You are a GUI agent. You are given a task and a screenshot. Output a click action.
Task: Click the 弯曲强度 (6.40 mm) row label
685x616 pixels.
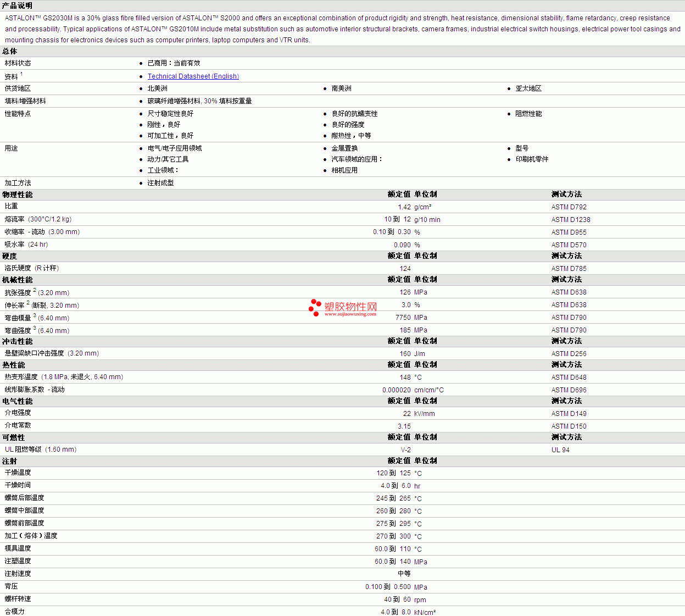coord(37,330)
